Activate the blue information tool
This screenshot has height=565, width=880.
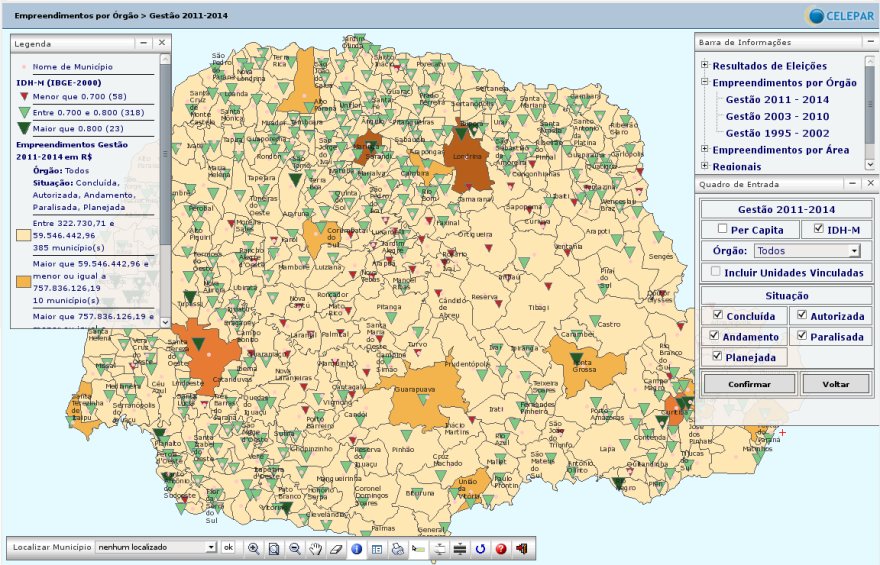(x=356, y=548)
